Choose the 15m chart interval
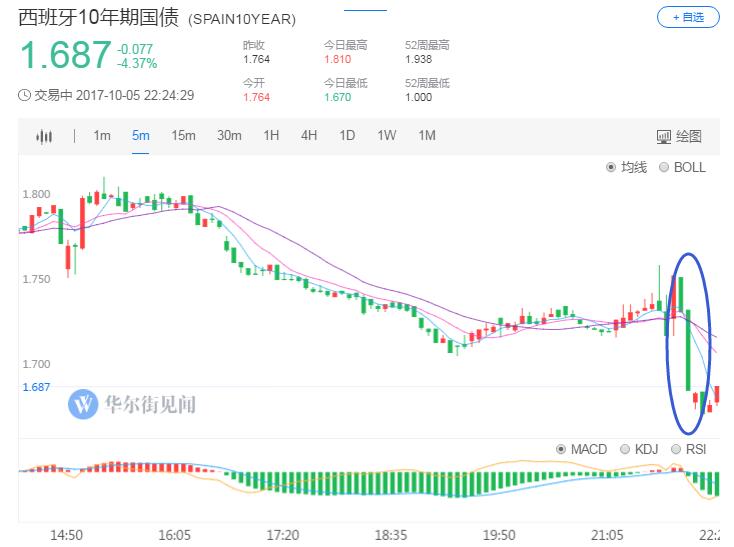 click(x=183, y=136)
